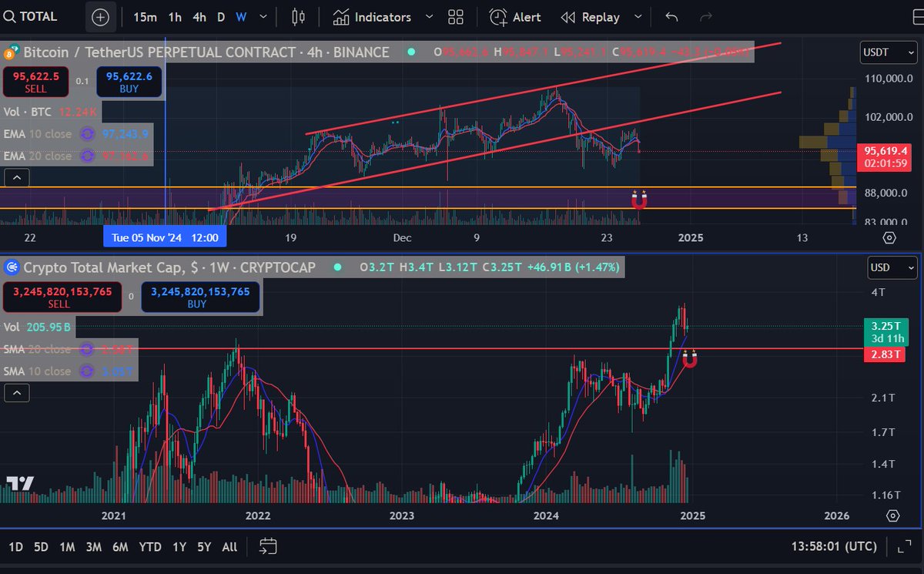This screenshot has height=574, width=924.
Task: Click the Tue 05 Nov '24 time marker
Action: [165, 237]
